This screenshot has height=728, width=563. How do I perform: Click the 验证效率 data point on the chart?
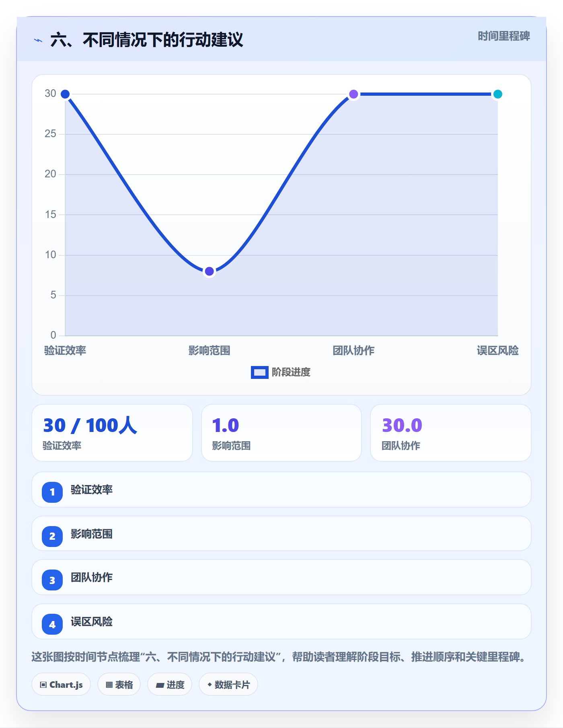point(65,94)
